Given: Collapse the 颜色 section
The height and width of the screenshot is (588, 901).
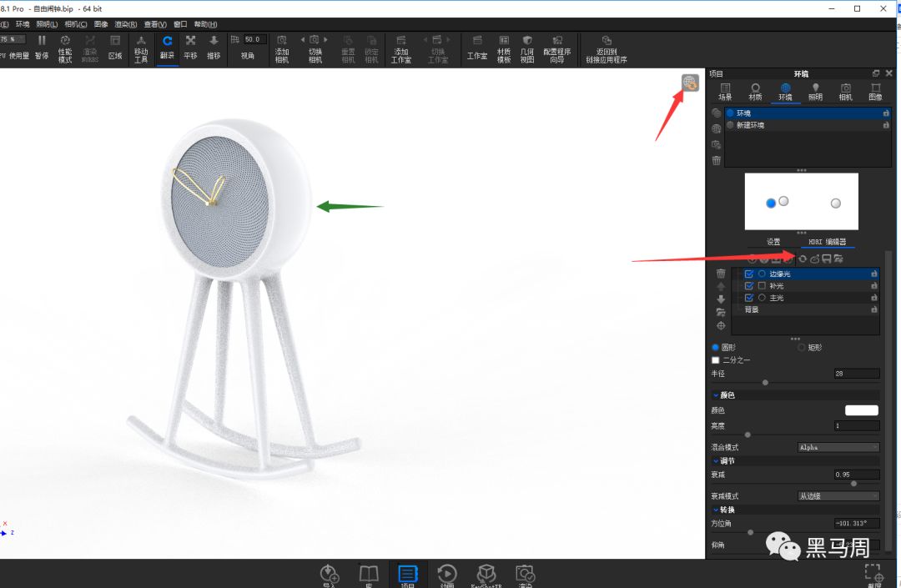Looking at the screenshot, I should click(716, 395).
